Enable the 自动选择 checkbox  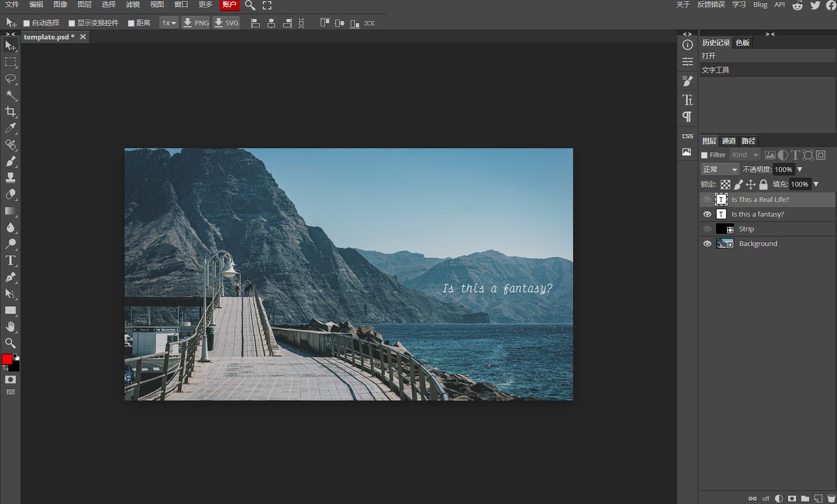(x=27, y=23)
